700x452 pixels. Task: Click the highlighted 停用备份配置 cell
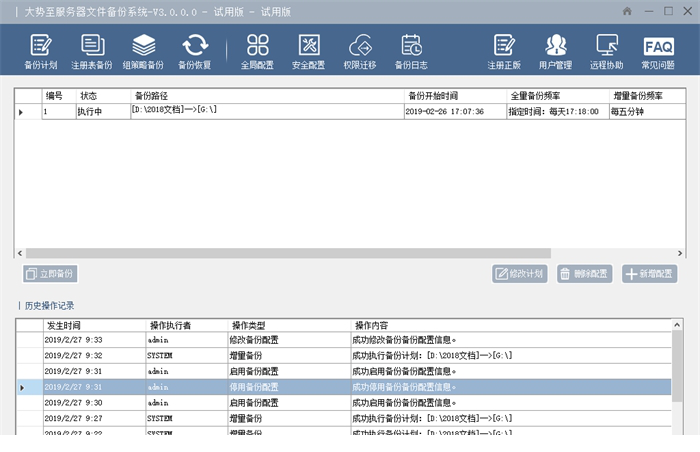pyautogui.click(x=289, y=387)
